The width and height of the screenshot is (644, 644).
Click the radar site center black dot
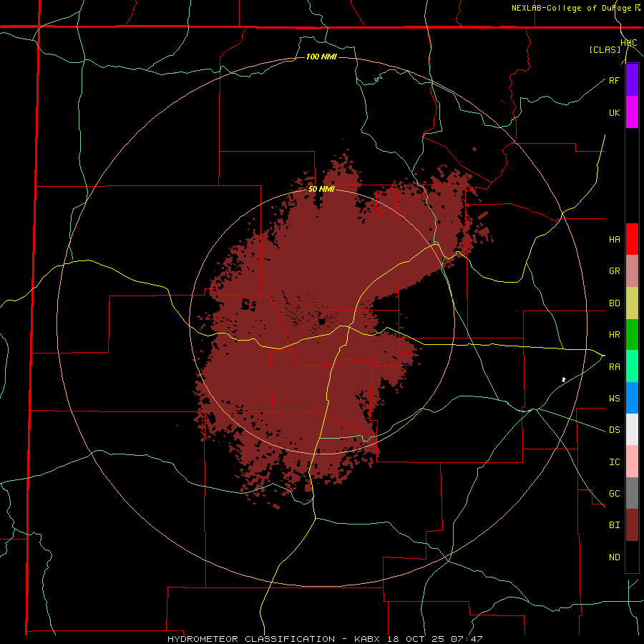[x=321, y=321]
